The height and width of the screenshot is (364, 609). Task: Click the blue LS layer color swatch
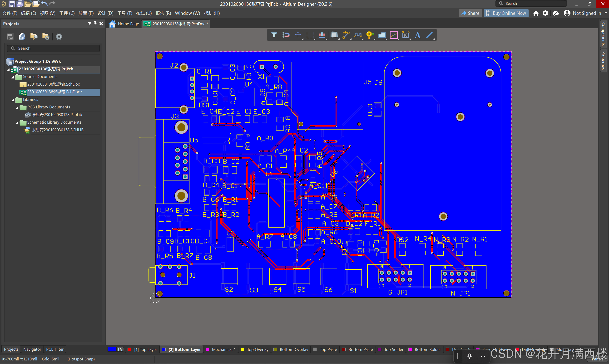click(112, 349)
